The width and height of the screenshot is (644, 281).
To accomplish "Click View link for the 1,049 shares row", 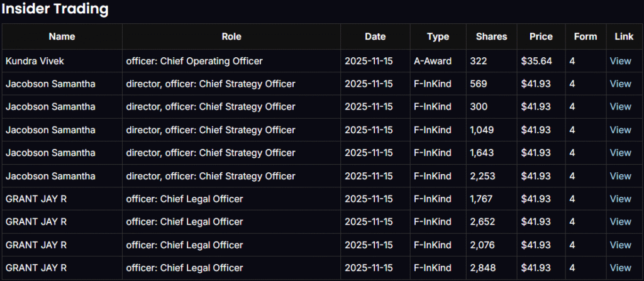I will pos(620,130).
